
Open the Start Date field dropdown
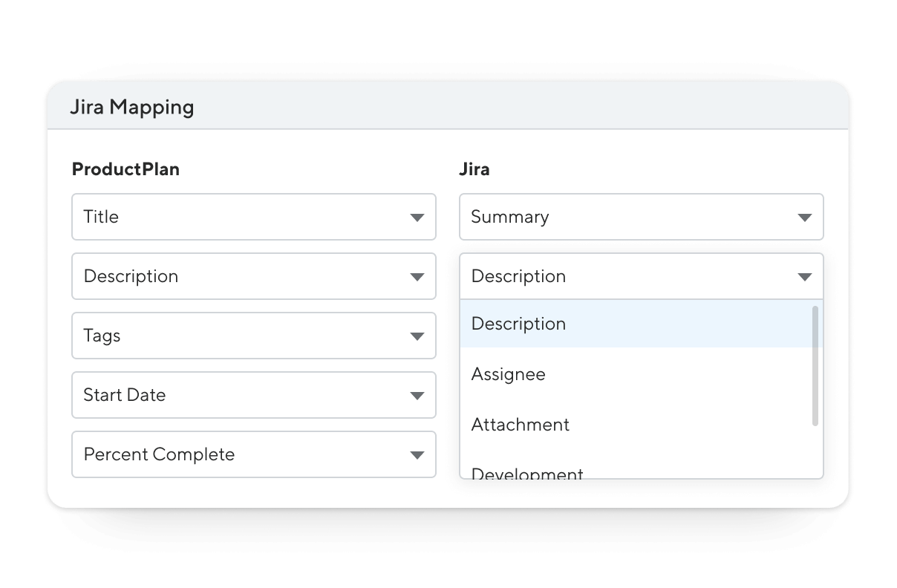click(254, 395)
